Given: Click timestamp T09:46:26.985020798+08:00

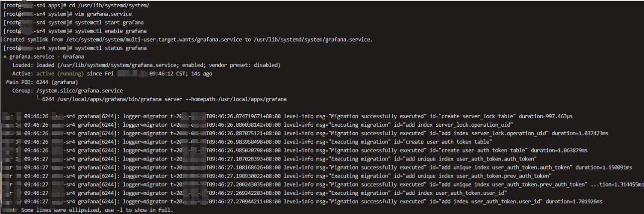Looking at the screenshot, I should (x=243, y=151).
